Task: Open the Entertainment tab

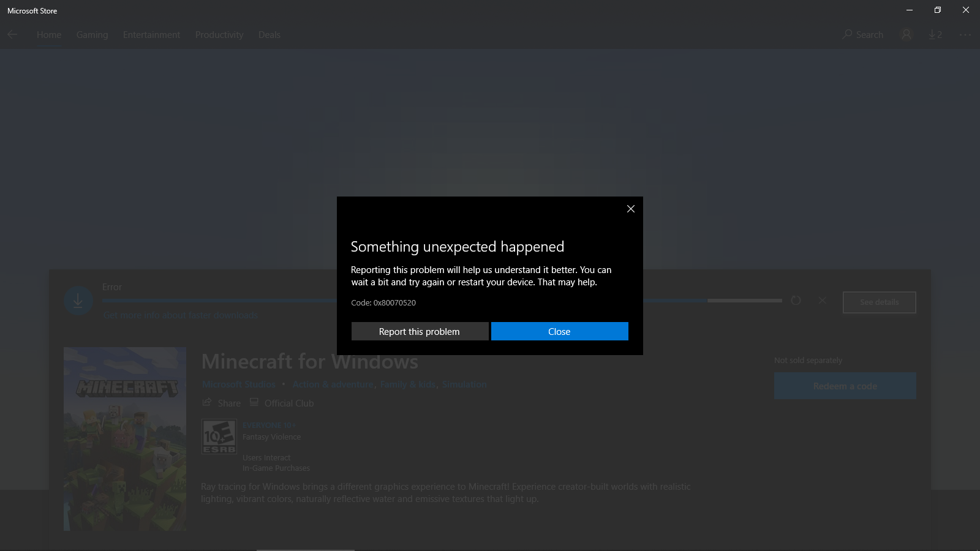Action: click(151, 35)
